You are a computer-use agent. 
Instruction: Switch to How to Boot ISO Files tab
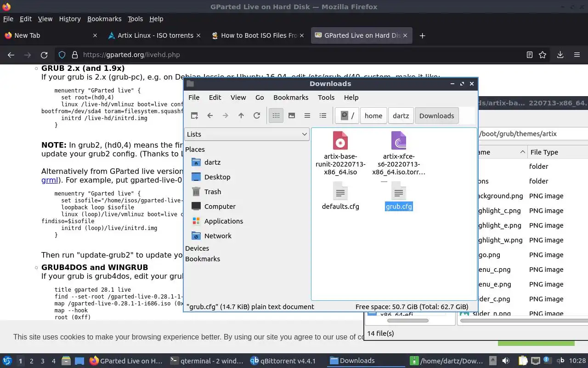pos(258,35)
